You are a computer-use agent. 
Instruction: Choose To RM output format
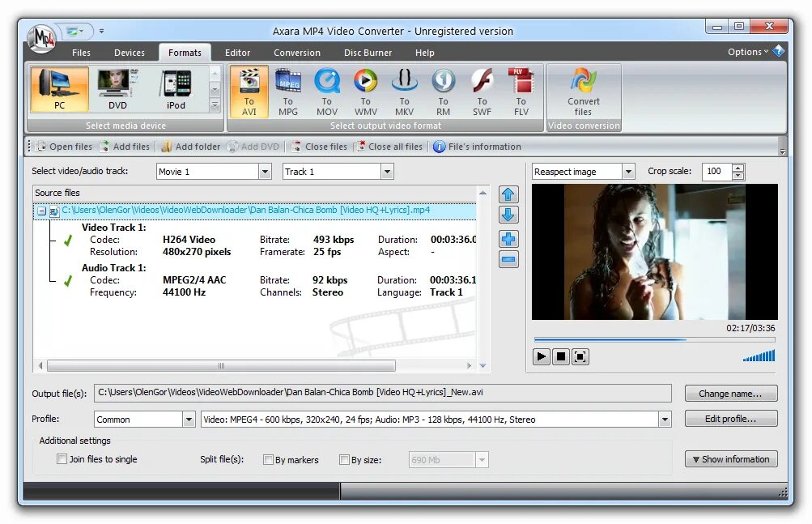[444, 92]
